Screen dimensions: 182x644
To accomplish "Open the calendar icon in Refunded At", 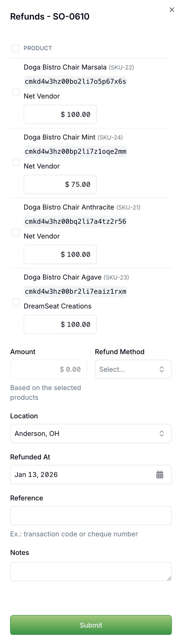I will pos(160,475).
